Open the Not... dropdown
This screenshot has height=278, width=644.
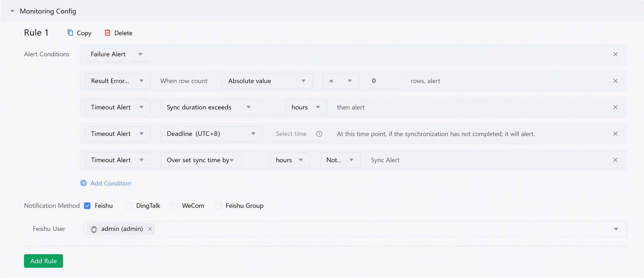[340, 160]
